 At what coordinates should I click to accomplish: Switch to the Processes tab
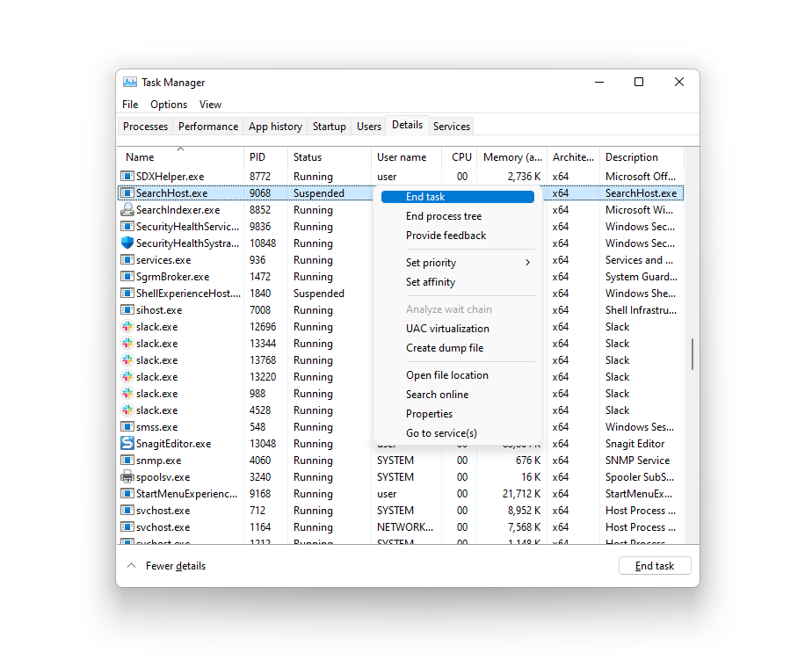tap(146, 127)
